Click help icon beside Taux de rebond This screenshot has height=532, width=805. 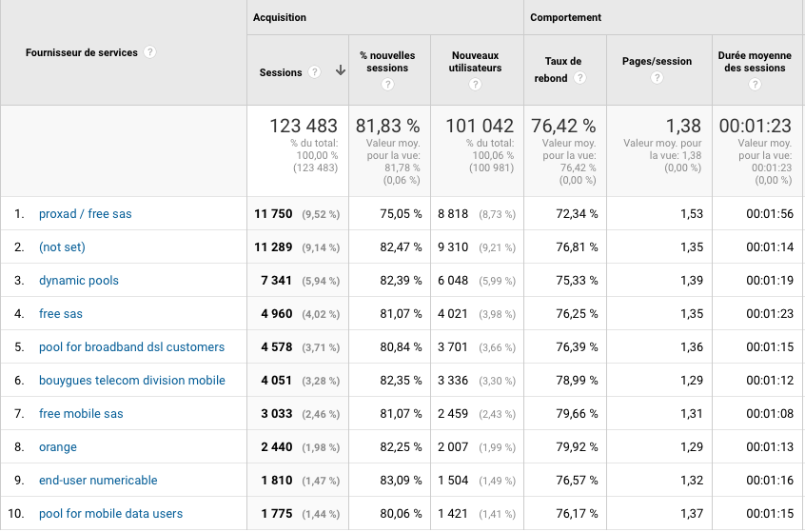pos(578,79)
